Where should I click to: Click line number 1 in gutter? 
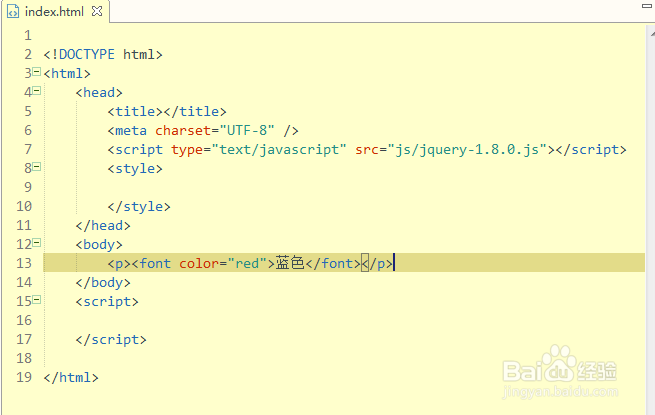pos(27,35)
